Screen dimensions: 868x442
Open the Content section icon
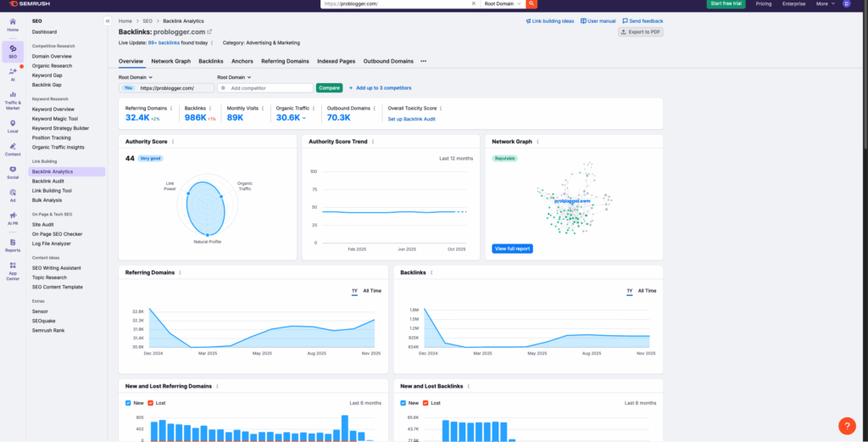tap(13, 149)
